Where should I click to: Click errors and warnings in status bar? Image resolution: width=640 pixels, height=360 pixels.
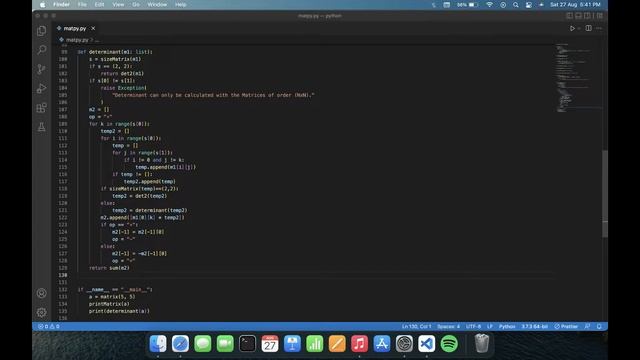[x=49, y=327]
